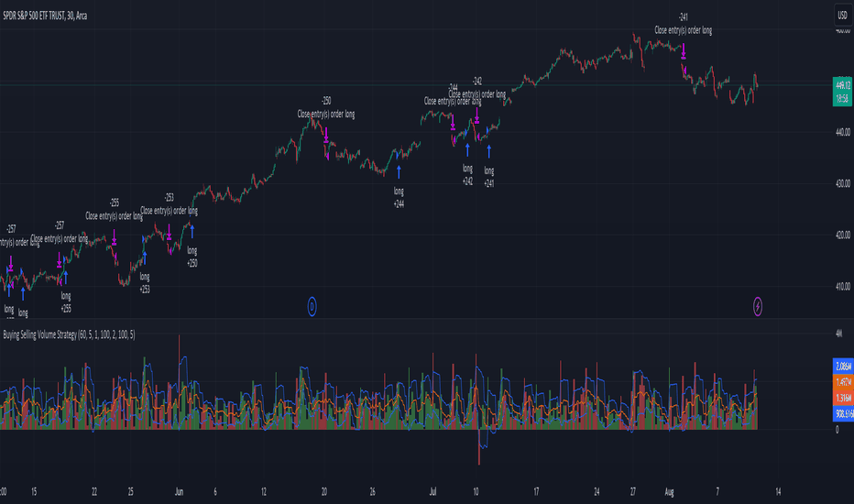Click the -241 close entry magenta arrow
This screenshot has height=504, width=854.
(x=684, y=51)
